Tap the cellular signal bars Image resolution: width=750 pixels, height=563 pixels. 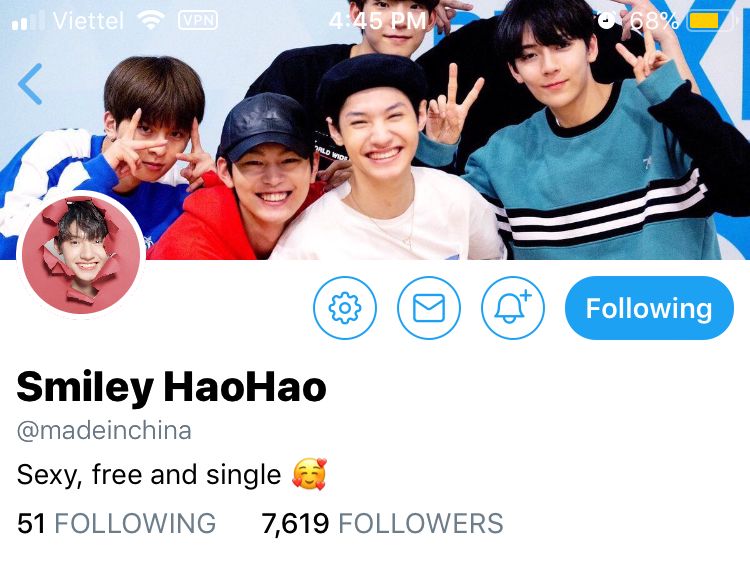(28, 21)
